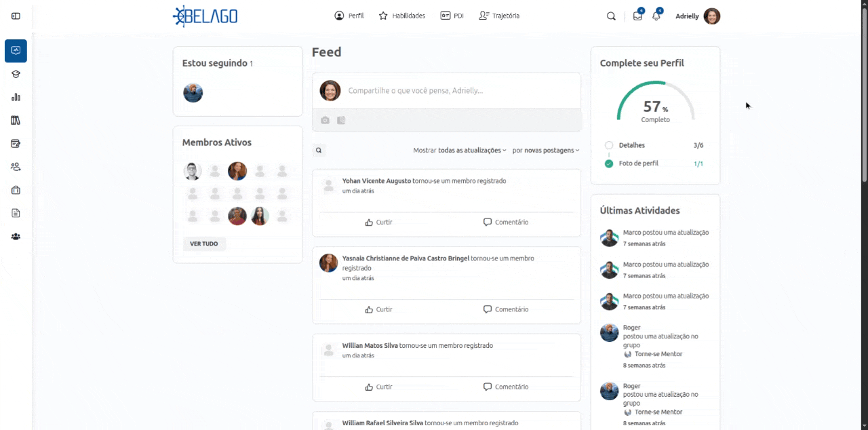Collapse the left sidebar panel toggle
Viewport: 868px width, 430px height.
coord(16,16)
